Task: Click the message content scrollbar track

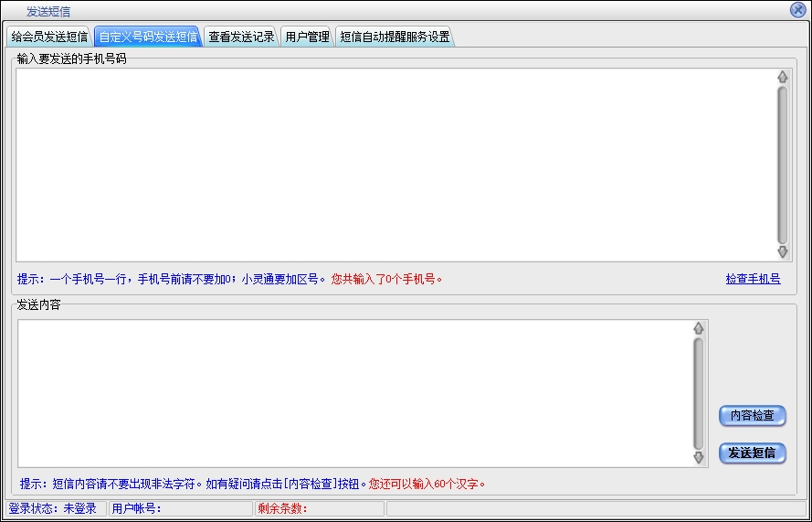Action: (x=699, y=393)
